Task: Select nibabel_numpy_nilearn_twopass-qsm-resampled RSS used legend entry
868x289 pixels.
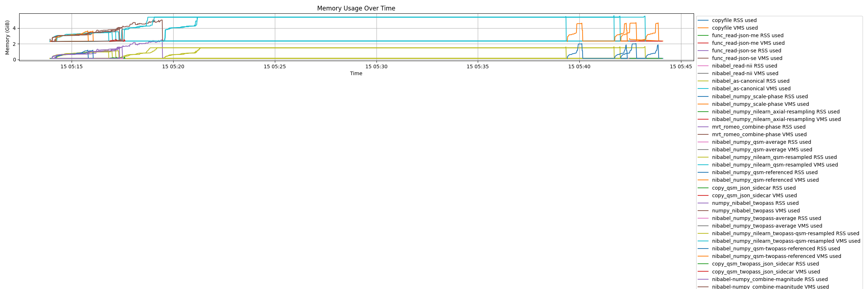Action: pos(778,234)
